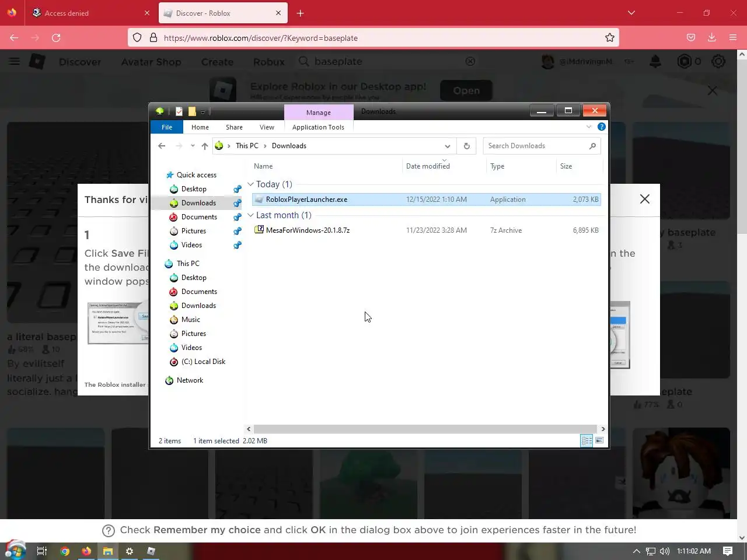Open Downloads under This PC
Screen dimensions: 747x560
pos(198,306)
